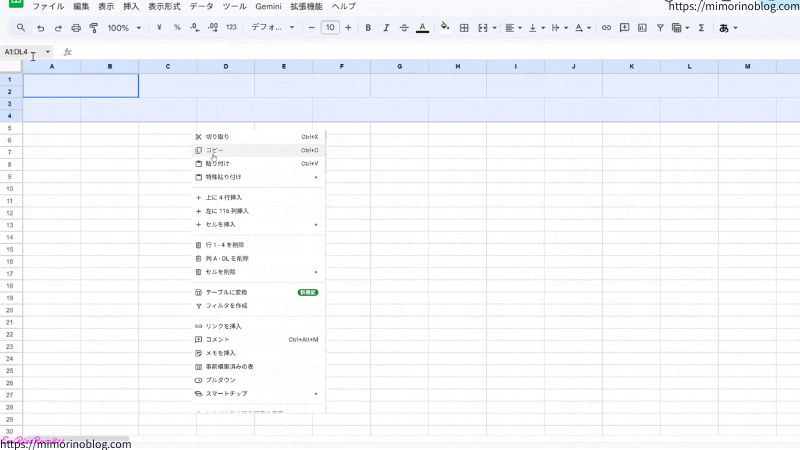
Task: Increase decimal places
Action: click(x=213, y=28)
